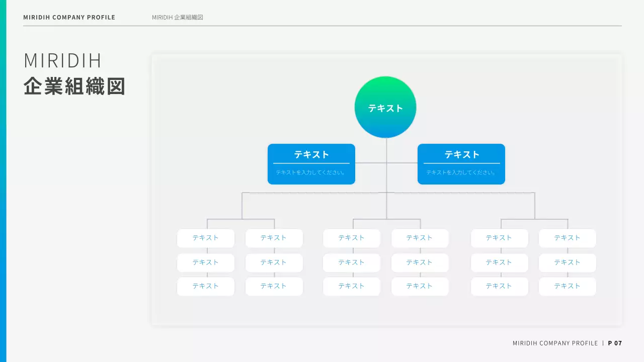Select the left blue テキスト department box
This screenshot has height=362, width=644.
click(311, 164)
